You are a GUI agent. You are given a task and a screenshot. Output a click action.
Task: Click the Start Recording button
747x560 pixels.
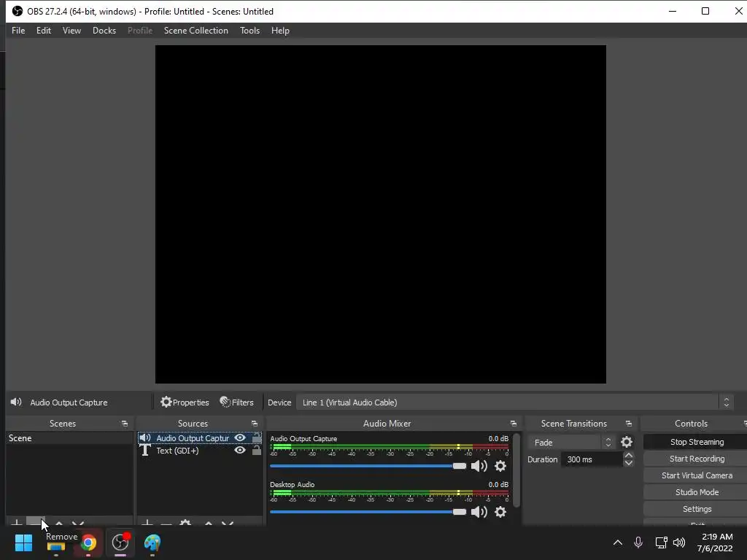[x=697, y=459]
